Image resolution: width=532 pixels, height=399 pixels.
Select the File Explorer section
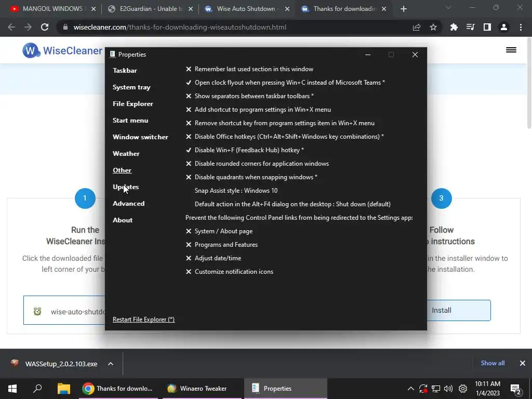coord(132,104)
